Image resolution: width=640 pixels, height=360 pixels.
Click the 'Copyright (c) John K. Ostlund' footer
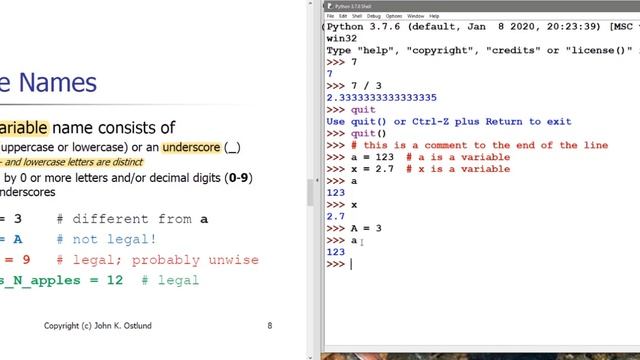pos(98,326)
